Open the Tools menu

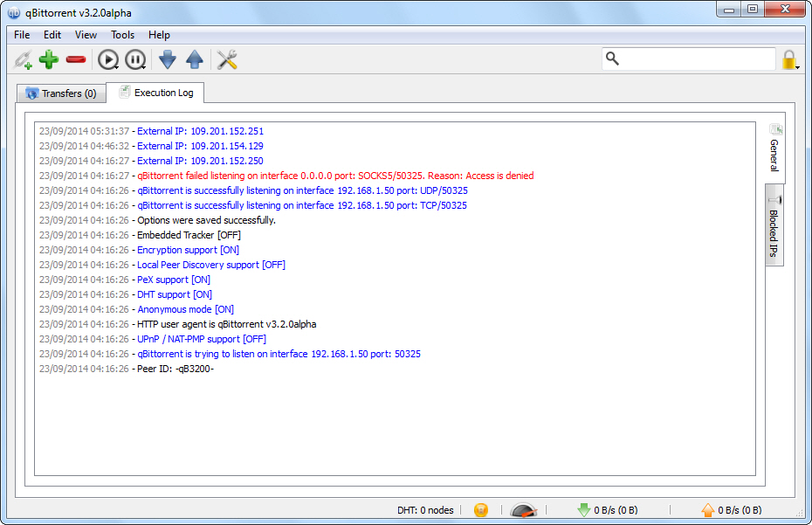123,35
